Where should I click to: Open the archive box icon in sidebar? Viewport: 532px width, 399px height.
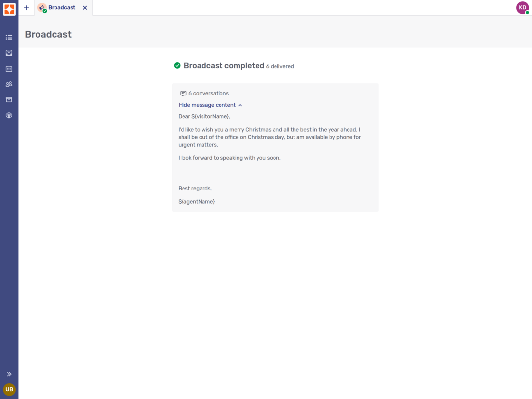[x=9, y=99]
